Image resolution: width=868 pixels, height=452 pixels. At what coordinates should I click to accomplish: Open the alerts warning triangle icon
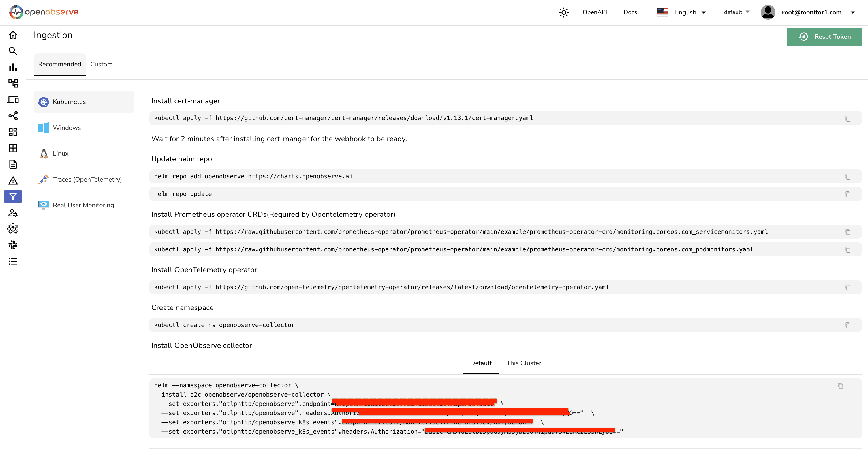13,180
